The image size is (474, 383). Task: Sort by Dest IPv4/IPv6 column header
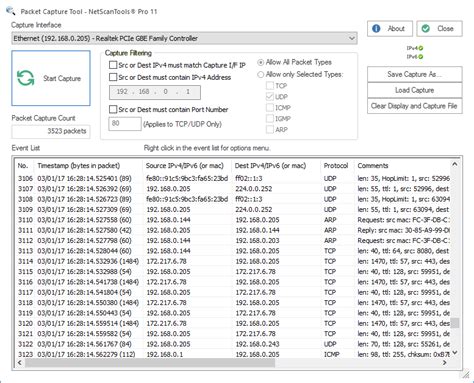click(x=277, y=166)
